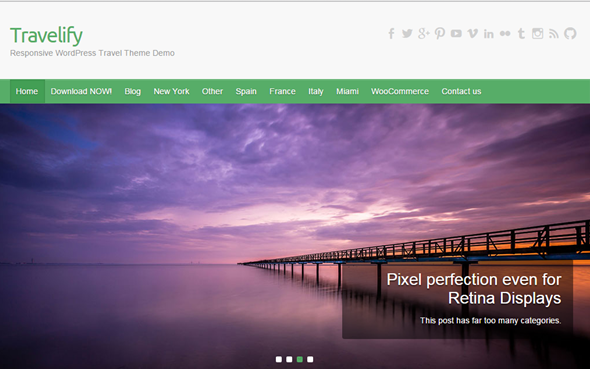Screen dimensions: 590x369
Task: Open the Twitter social icon
Action: point(407,34)
